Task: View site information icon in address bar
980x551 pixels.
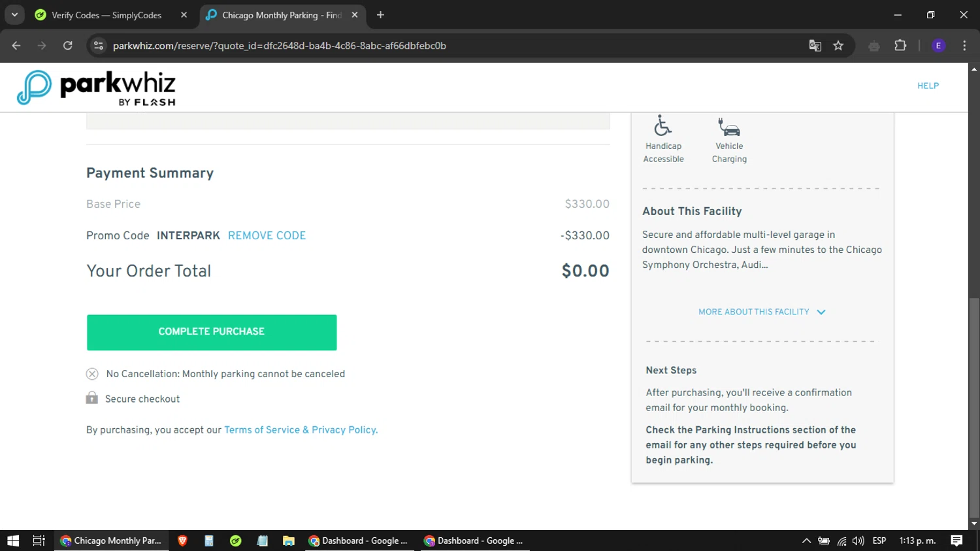Action: point(99,46)
